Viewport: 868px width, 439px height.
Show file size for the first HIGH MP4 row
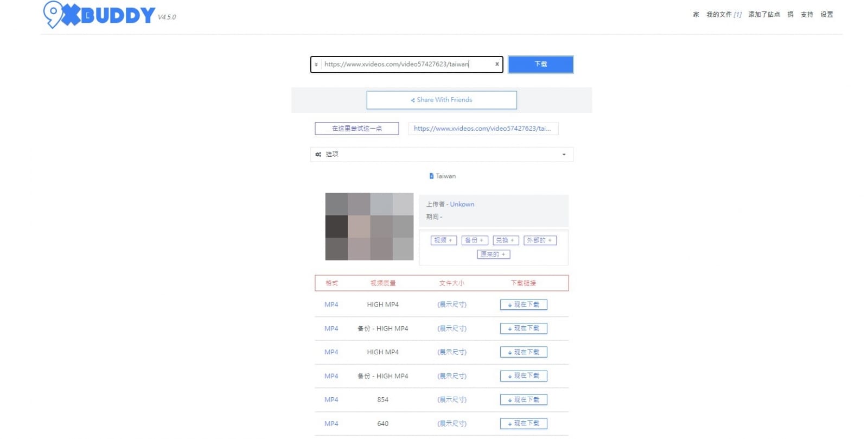pos(452,305)
